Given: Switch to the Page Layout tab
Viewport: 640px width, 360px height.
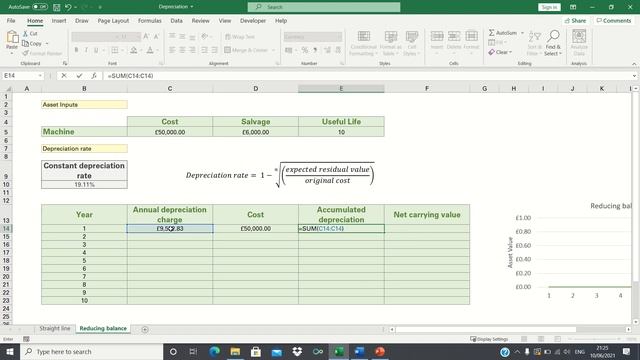Looking at the screenshot, I should pyautogui.click(x=113, y=20).
